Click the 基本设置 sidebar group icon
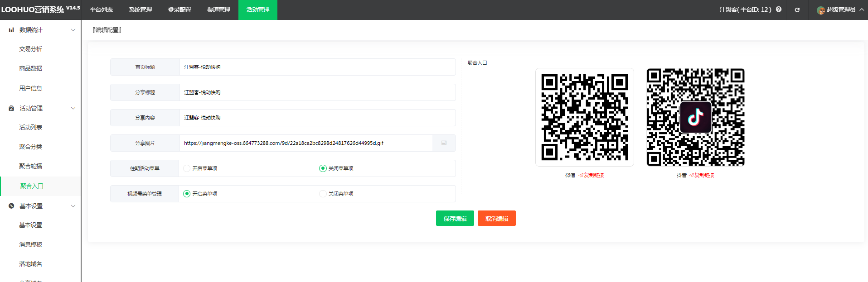The image size is (868, 282). point(11,206)
